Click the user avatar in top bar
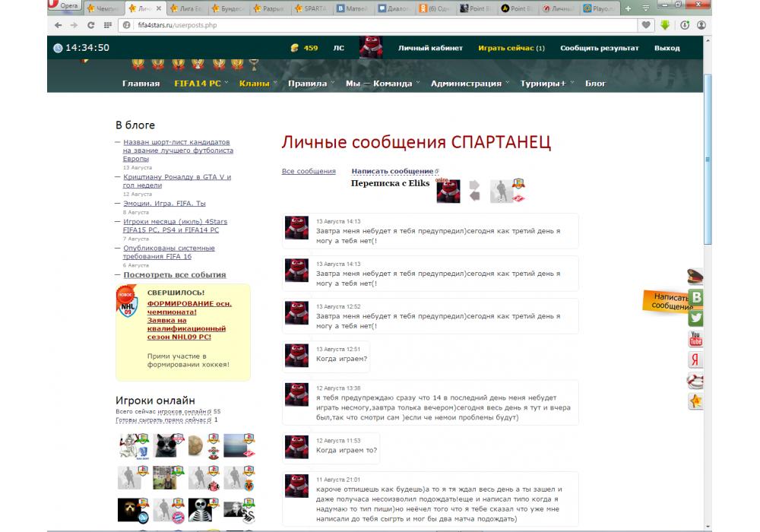The width and height of the screenshot is (760, 532). tap(371, 47)
